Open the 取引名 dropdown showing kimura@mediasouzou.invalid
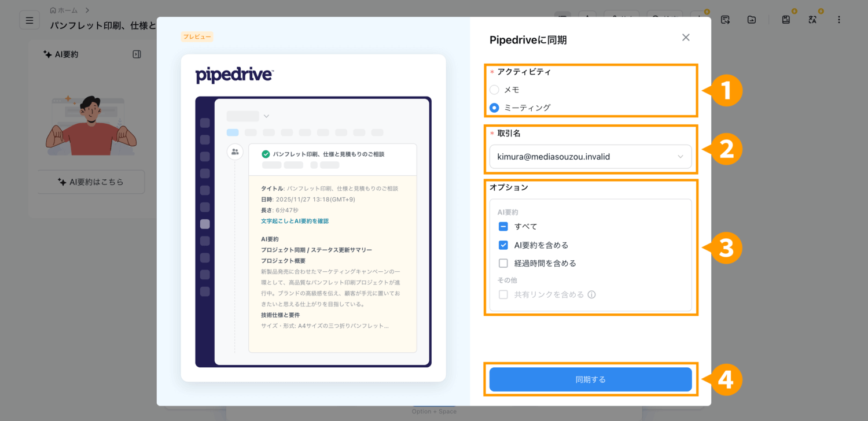 tap(590, 157)
